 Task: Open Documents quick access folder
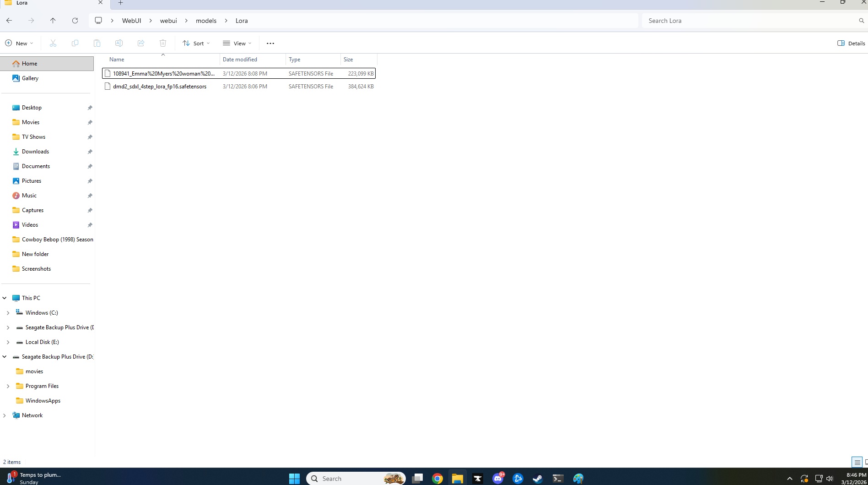click(x=47, y=166)
